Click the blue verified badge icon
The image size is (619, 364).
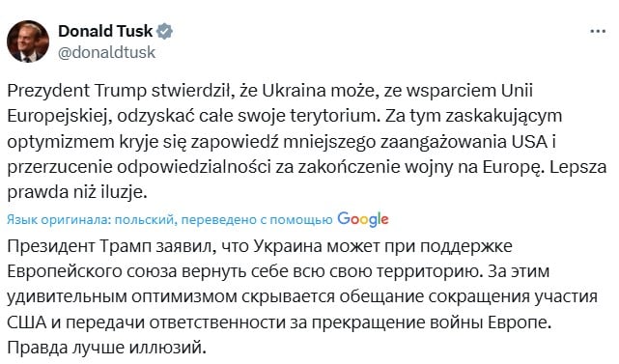coord(164,31)
